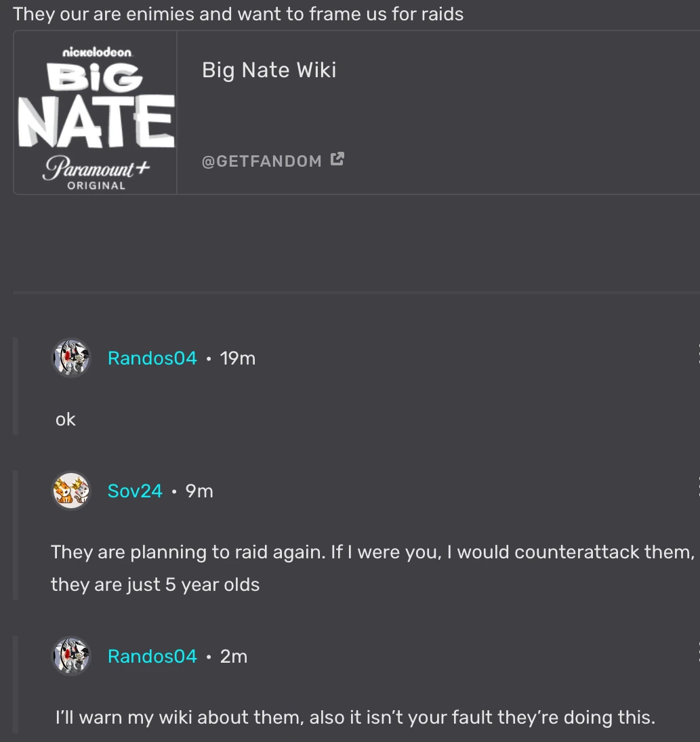The width and height of the screenshot is (700, 742).
Task: Click Randos04's avatar on the newest comment
Action: [70, 655]
